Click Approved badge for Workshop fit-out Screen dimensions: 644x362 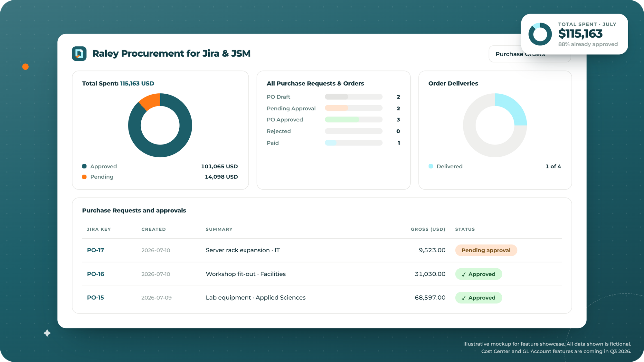tap(478, 274)
